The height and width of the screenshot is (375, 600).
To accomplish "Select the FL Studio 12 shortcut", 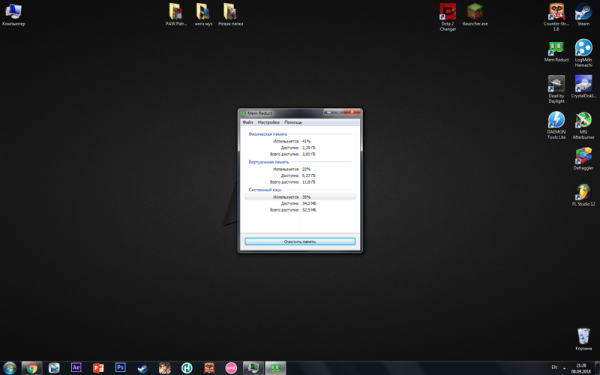I will pyautogui.click(x=583, y=195).
